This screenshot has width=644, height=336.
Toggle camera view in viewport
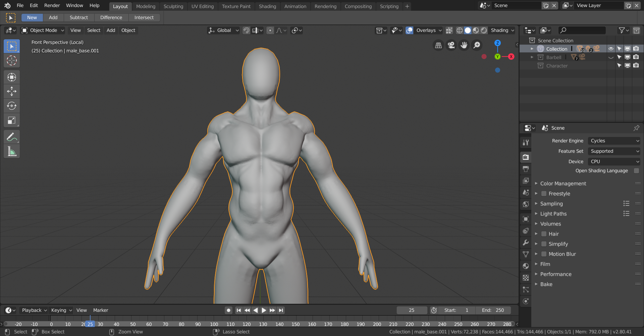point(451,45)
